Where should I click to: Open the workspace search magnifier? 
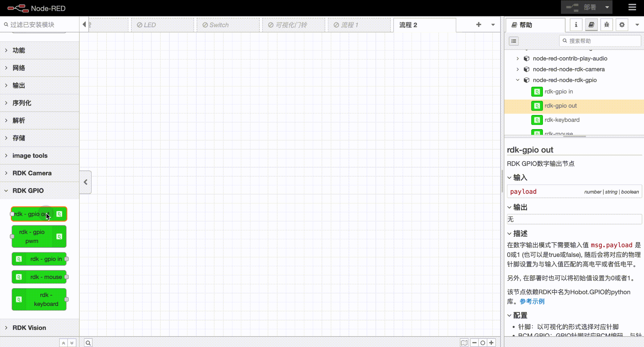pos(88,343)
